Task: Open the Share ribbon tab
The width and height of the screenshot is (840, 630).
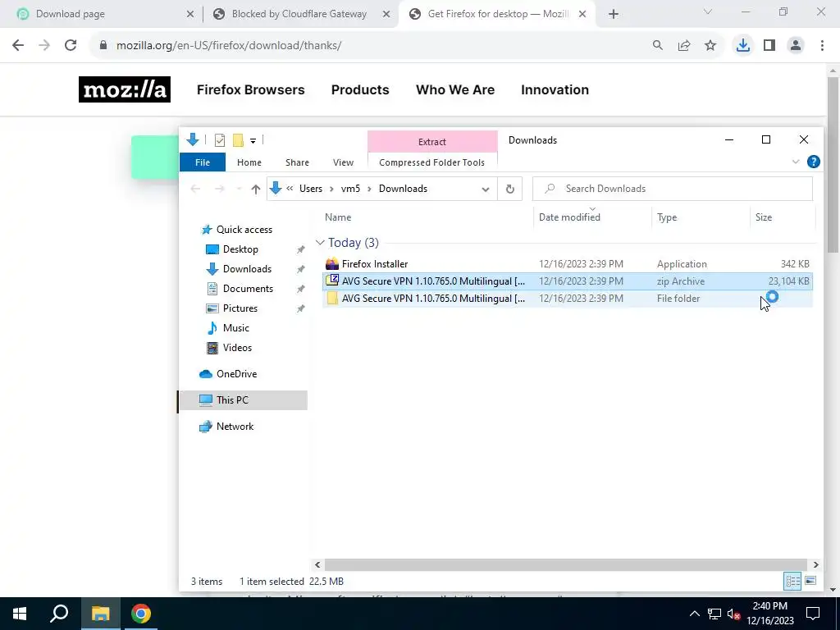Action: click(x=297, y=162)
